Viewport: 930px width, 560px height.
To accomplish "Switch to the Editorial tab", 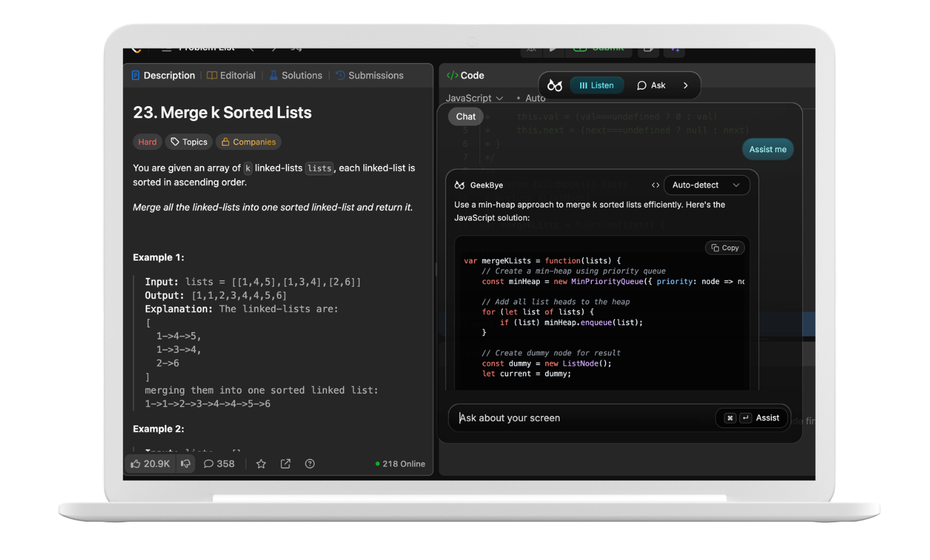I will pyautogui.click(x=237, y=75).
